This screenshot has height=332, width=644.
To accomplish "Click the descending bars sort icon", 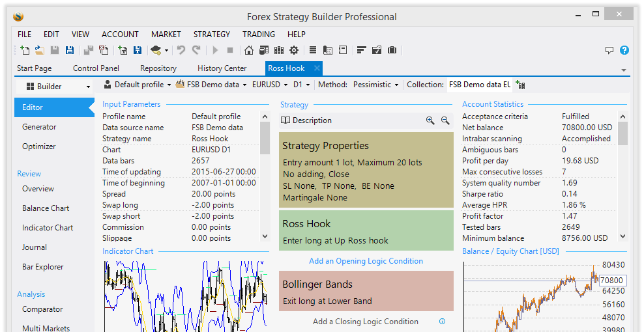I will (x=361, y=50).
